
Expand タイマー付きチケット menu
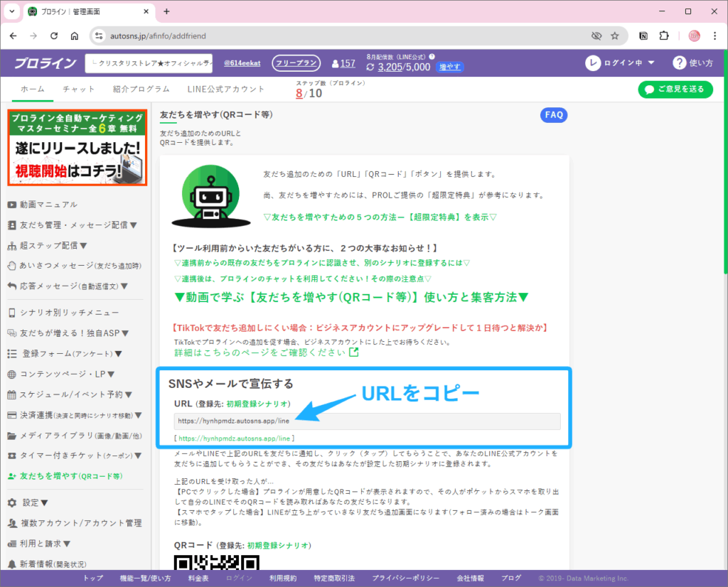(75, 456)
